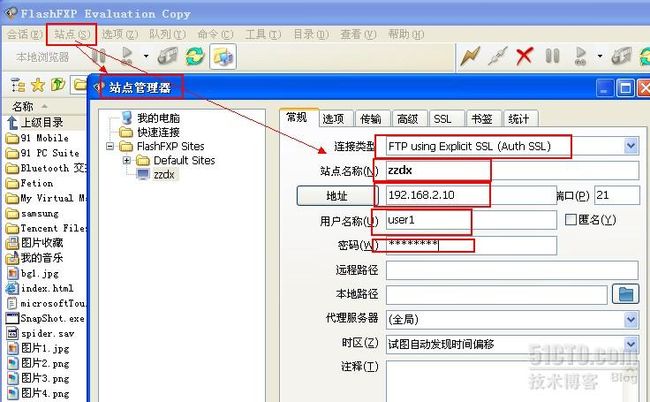Switch to the 传输 (Transfer) tab

tap(370, 119)
